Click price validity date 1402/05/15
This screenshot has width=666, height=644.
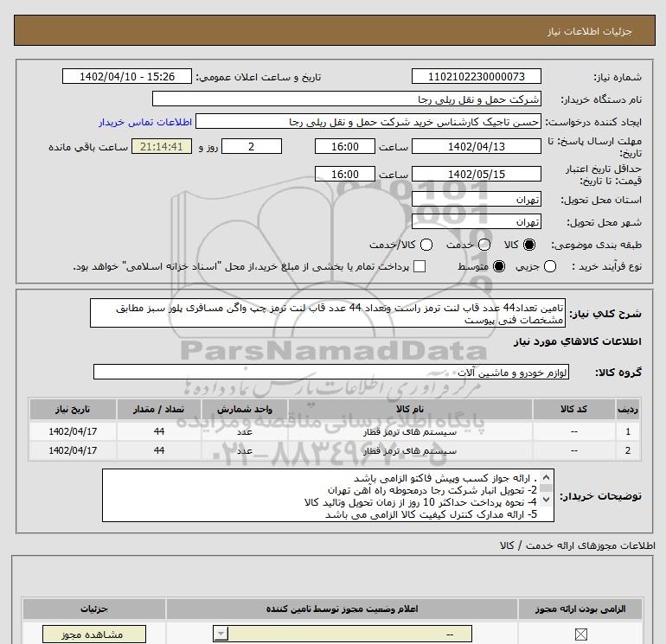(476, 175)
